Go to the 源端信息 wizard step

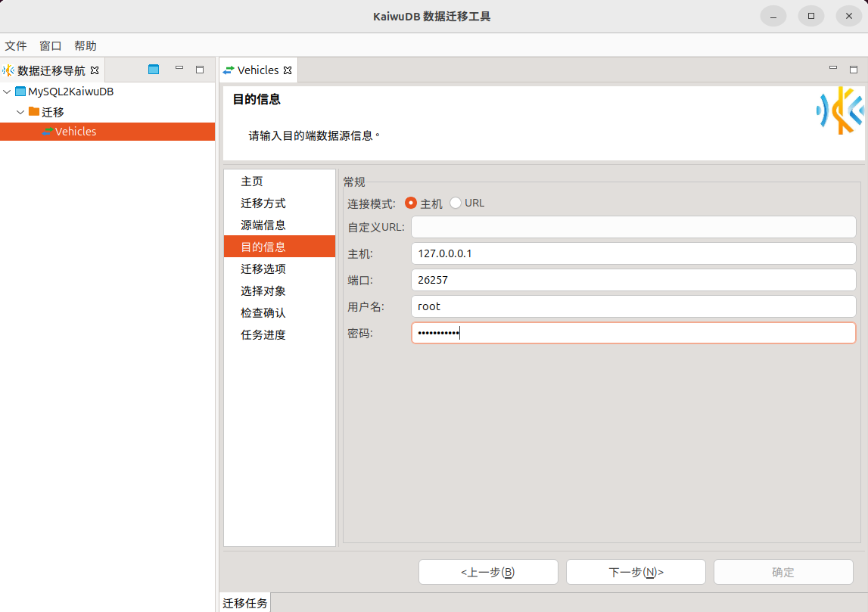[279, 225]
